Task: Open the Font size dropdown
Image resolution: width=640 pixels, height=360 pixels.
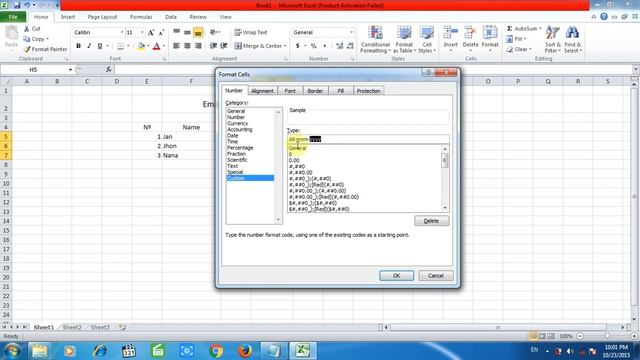Action: pos(142,32)
